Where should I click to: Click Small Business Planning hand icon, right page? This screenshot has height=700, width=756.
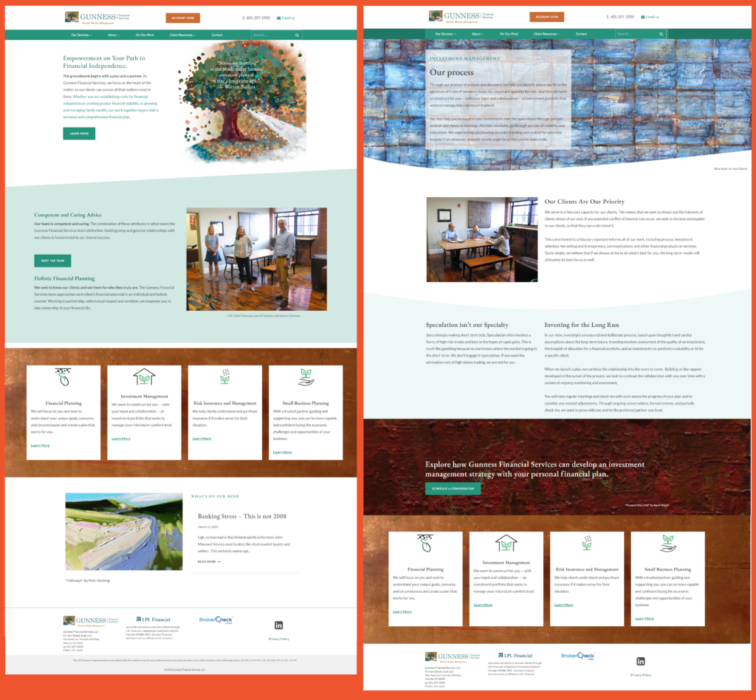point(667,543)
